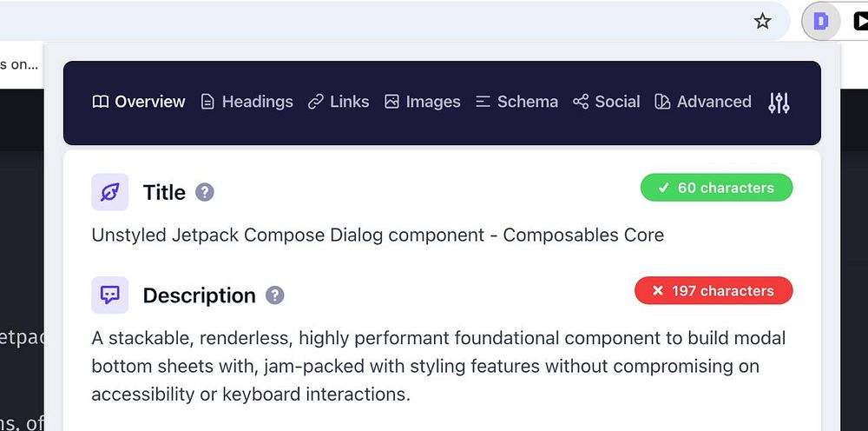Screen dimensions: 868x431
Task: Click the purple Title leaf icon
Action: (x=110, y=192)
